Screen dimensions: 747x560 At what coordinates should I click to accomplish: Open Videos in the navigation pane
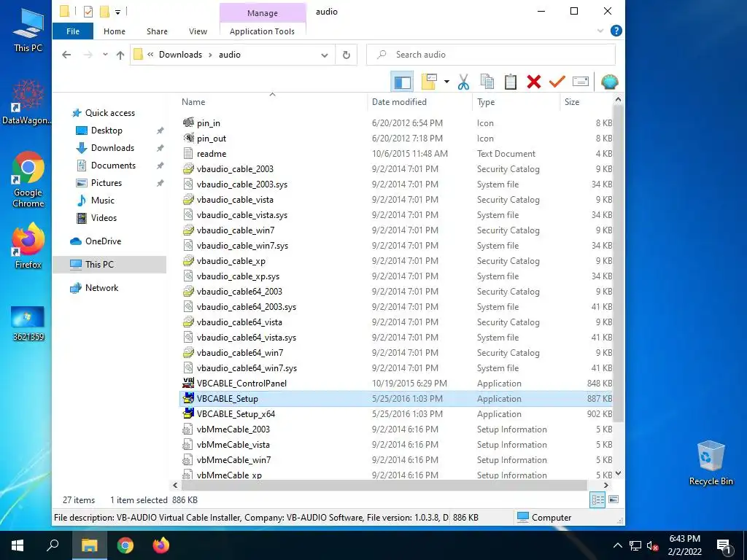click(104, 218)
